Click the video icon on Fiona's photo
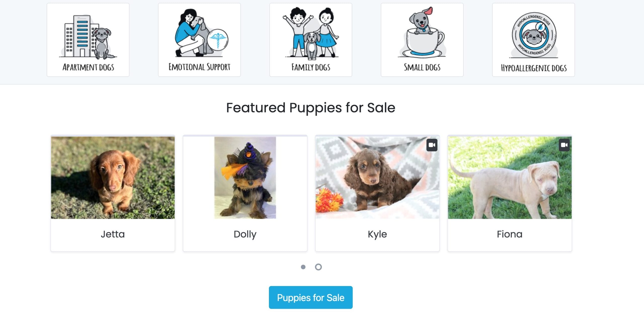 coord(564,145)
